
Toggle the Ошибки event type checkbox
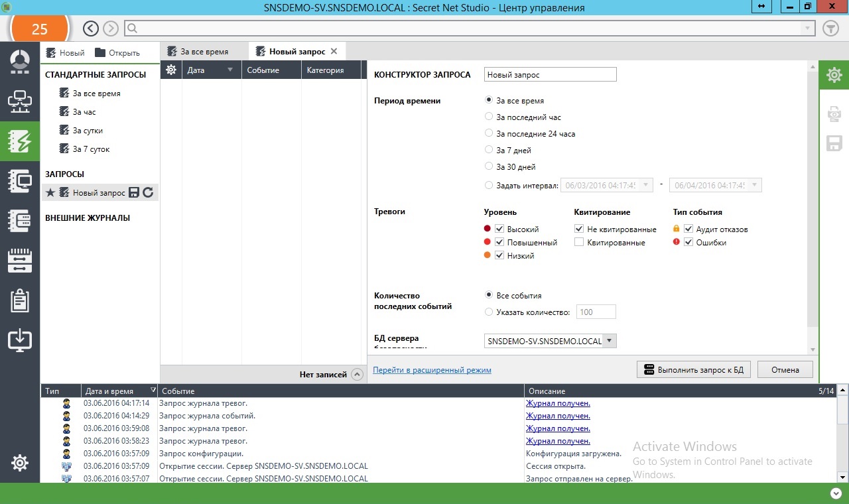coord(688,242)
